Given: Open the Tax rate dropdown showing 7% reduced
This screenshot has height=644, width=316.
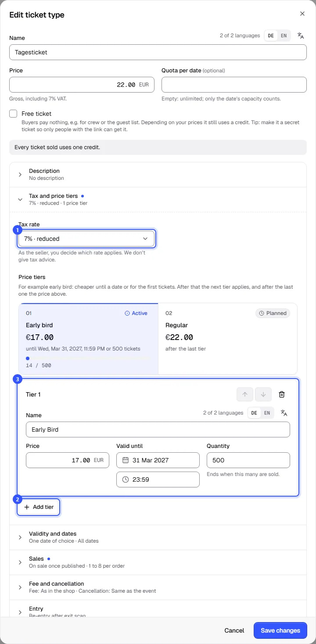Looking at the screenshot, I should coord(86,239).
